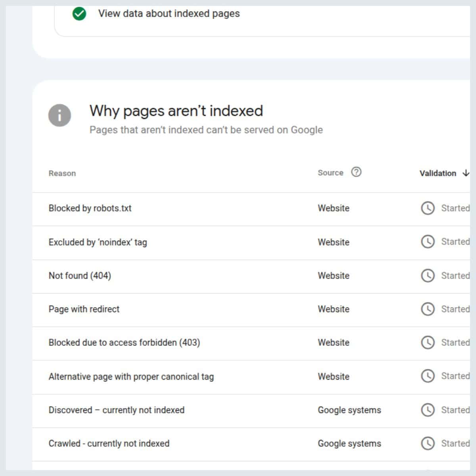
Task: Open the Source column help icon
Action: tap(356, 172)
